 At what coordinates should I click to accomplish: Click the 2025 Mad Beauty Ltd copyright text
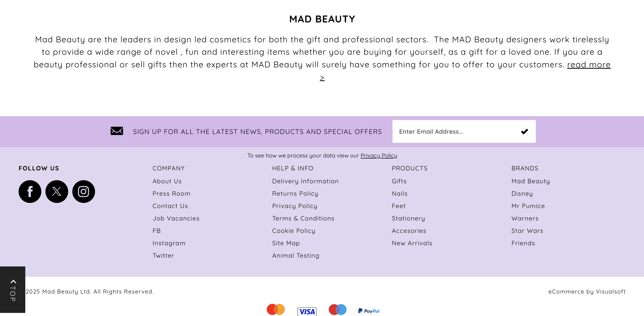point(90,291)
